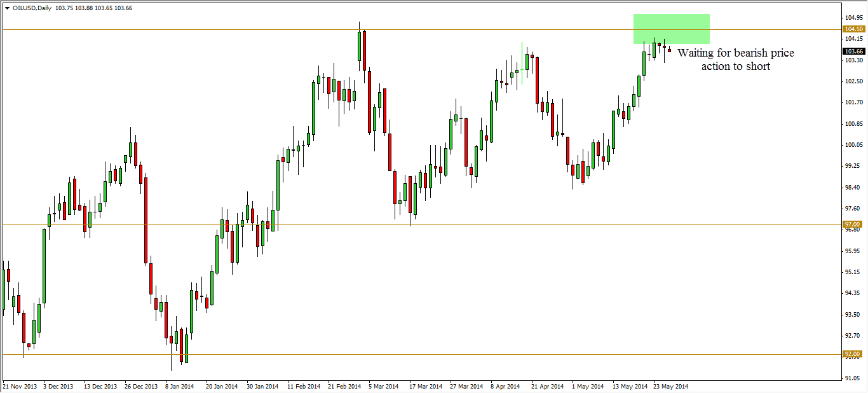Select the OILUSD,Daily chart title text
The height and width of the screenshot is (393, 868).
[x=32, y=8]
